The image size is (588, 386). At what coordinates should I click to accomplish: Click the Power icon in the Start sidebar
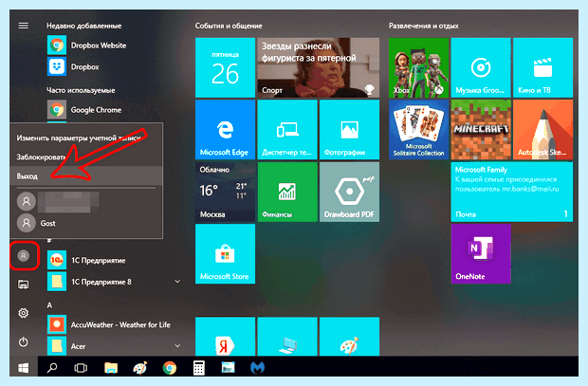coord(24,341)
